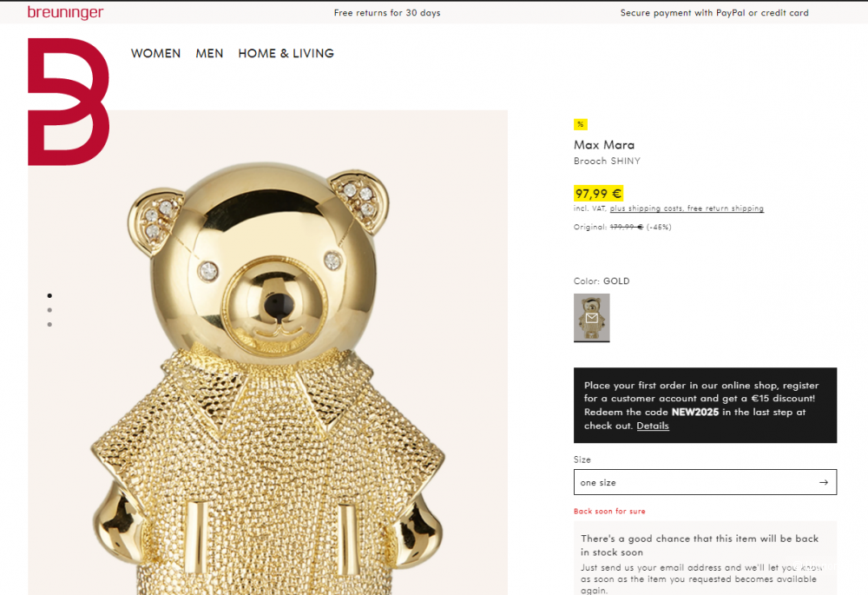This screenshot has height=595, width=868.
Task: Select the GOLD color swatch
Action: (591, 317)
